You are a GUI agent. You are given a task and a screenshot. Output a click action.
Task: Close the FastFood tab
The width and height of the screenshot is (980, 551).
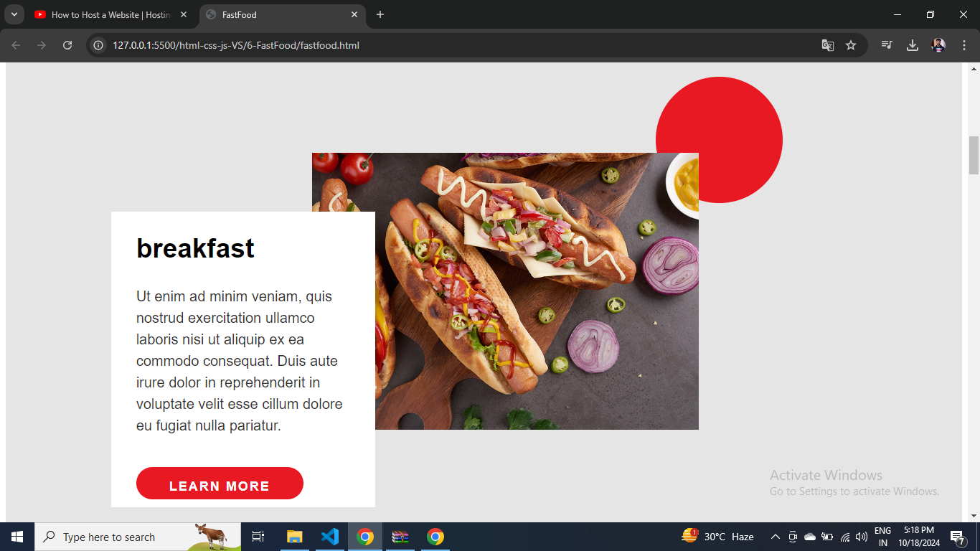coord(354,14)
